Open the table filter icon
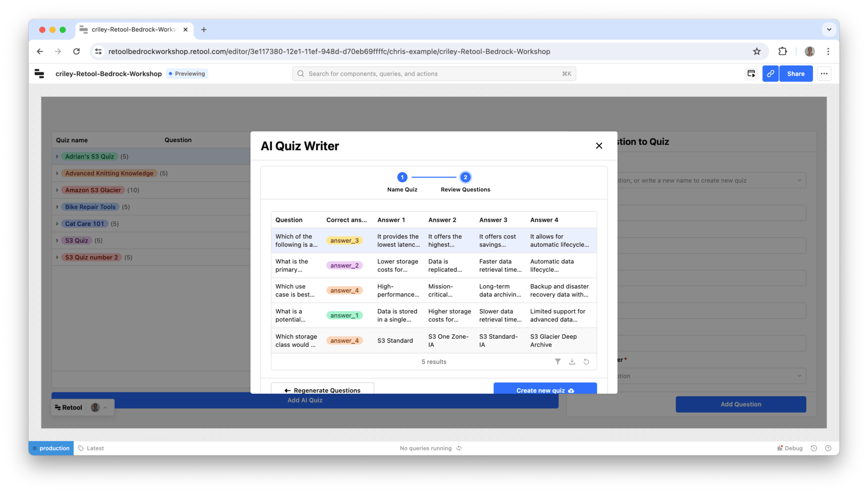868x493 pixels. 557,361
